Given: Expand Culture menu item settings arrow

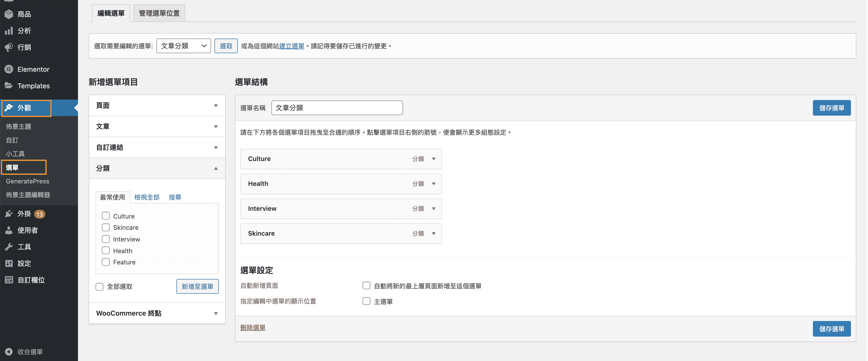Looking at the screenshot, I should click(434, 159).
